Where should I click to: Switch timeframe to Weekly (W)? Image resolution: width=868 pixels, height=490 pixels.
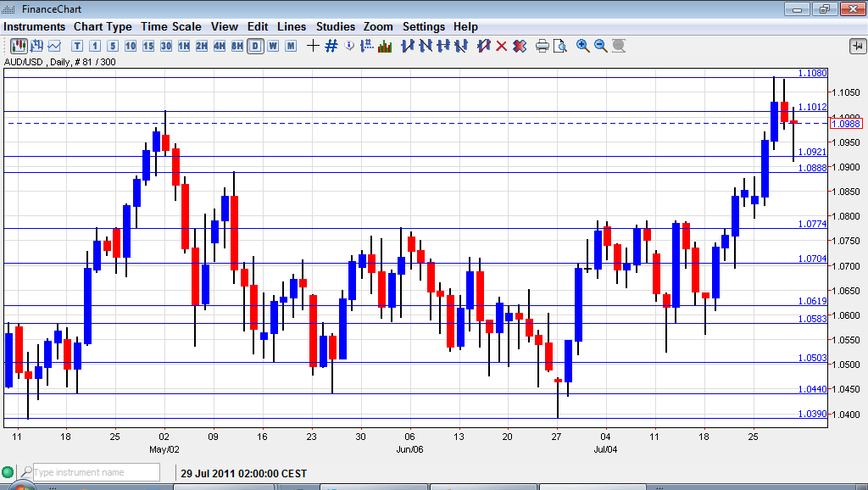coord(273,46)
